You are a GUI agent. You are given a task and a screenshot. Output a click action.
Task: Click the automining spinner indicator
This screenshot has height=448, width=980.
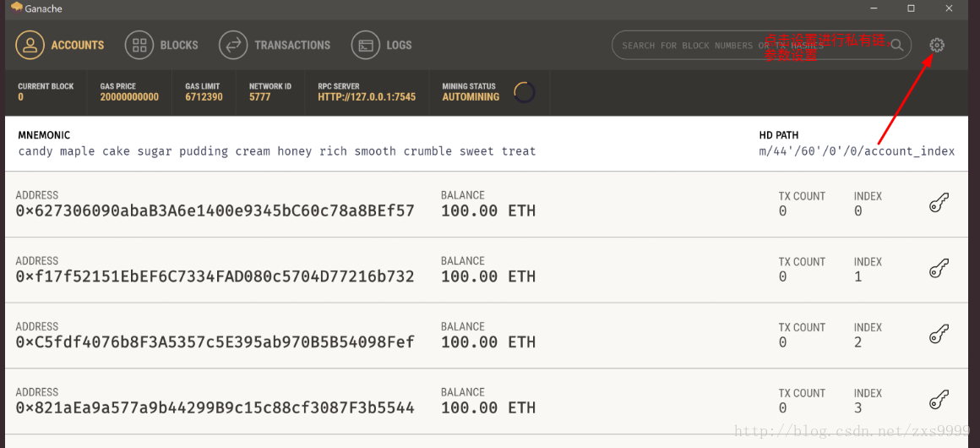525,92
